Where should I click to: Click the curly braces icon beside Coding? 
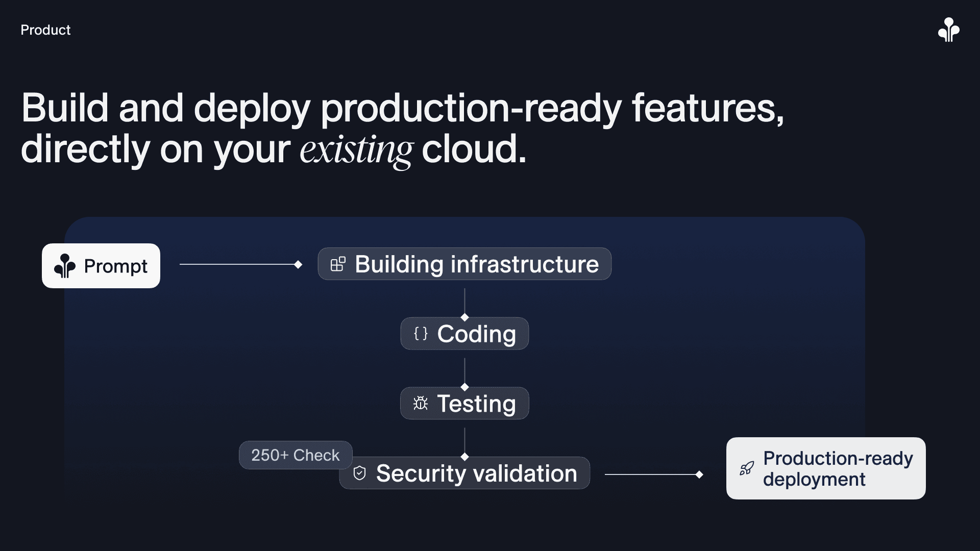421,334
